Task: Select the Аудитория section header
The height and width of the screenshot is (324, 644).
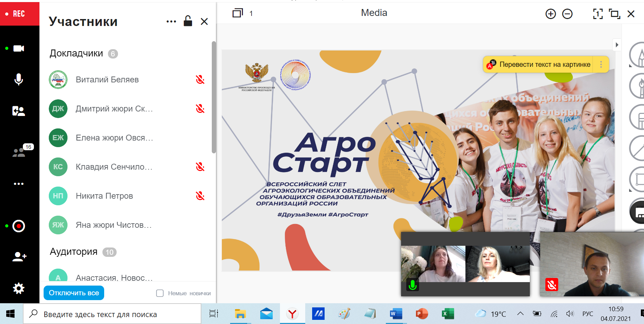Action: [x=74, y=252]
